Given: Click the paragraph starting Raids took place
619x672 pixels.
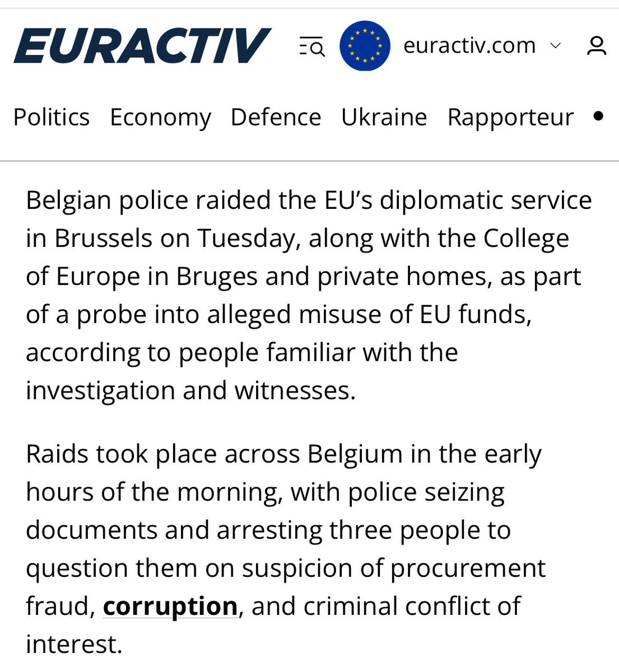Looking at the screenshot, I should tap(286, 549).
